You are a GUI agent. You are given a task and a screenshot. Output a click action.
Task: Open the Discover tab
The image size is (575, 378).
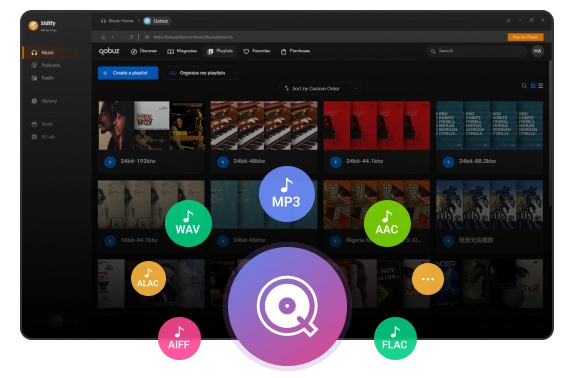(144, 51)
